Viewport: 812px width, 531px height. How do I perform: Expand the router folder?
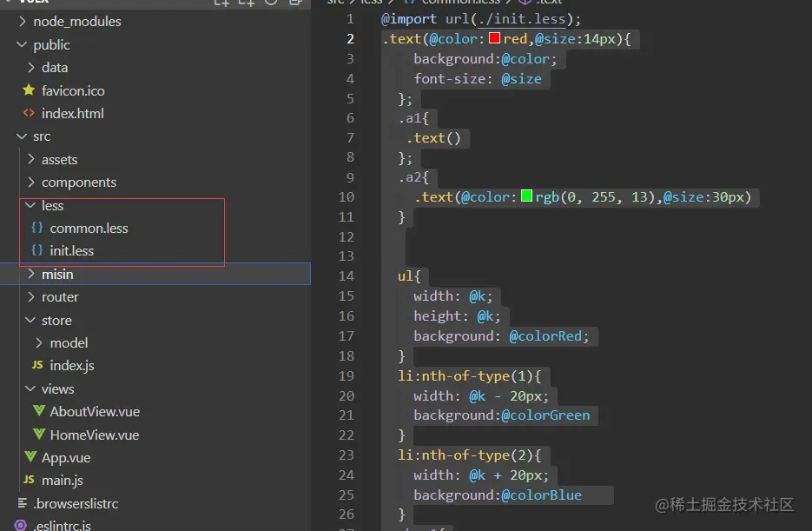[30, 297]
